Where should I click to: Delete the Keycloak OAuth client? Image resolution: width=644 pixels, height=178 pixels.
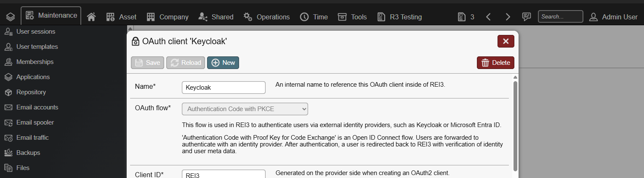(495, 63)
